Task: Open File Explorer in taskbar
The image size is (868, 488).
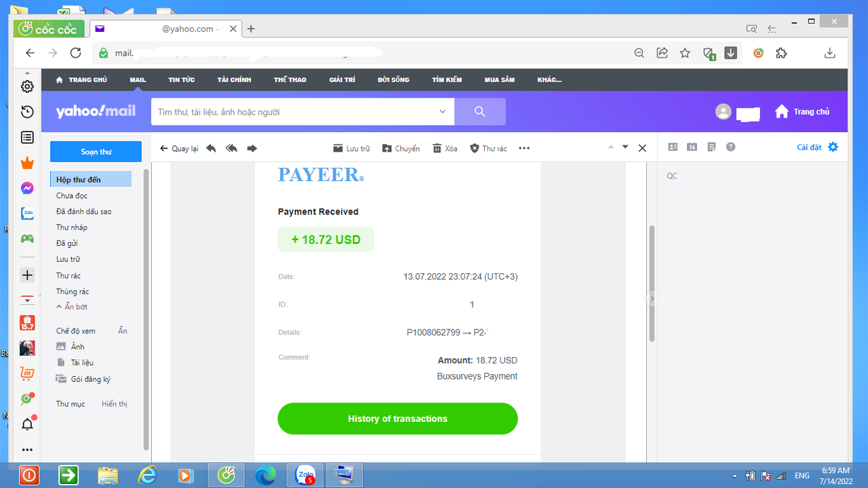Action: (x=108, y=476)
